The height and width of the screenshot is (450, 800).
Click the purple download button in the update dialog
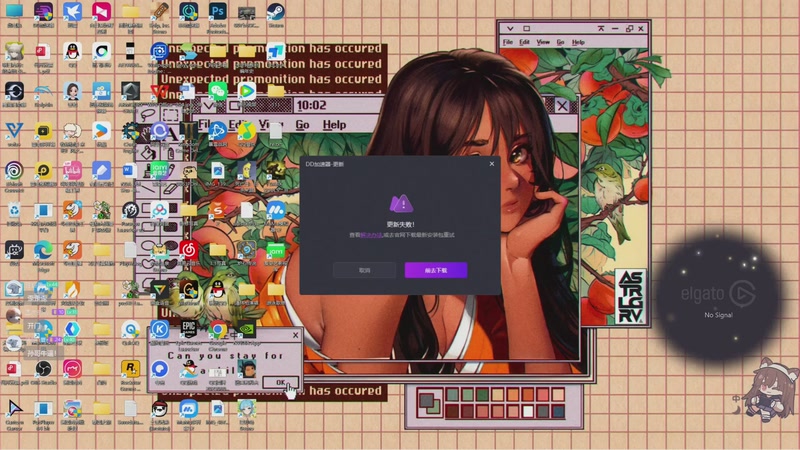tap(436, 270)
